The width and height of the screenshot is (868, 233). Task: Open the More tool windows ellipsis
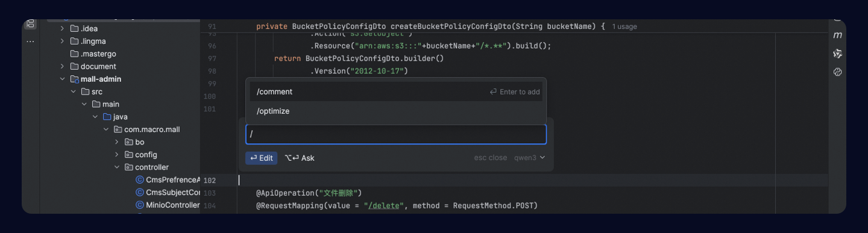30,42
